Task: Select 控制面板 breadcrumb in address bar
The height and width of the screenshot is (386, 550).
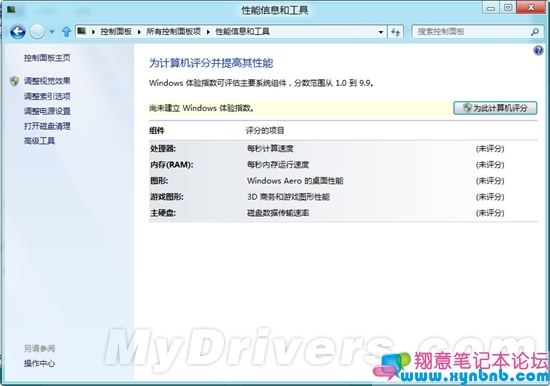Action: (x=116, y=32)
